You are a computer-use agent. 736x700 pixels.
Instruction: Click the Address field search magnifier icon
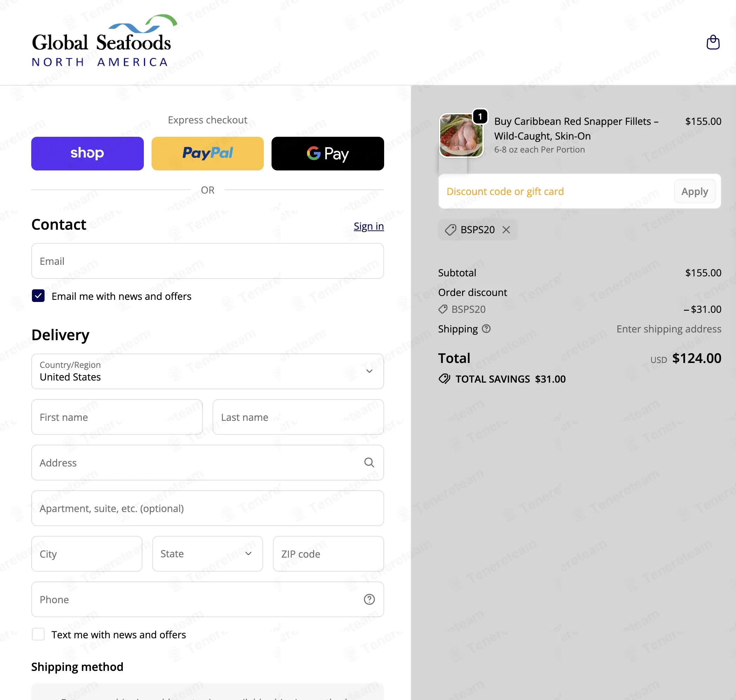point(369,463)
